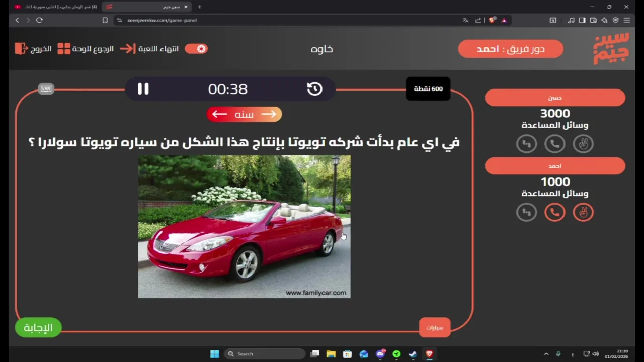Open the browser media music-note control
644x362 pixels.
point(571,20)
